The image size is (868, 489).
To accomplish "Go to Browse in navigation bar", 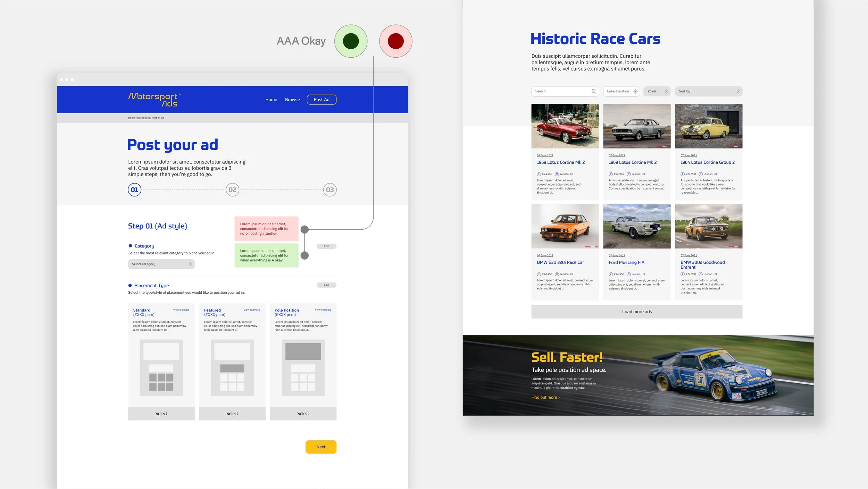I will [292, 100].
